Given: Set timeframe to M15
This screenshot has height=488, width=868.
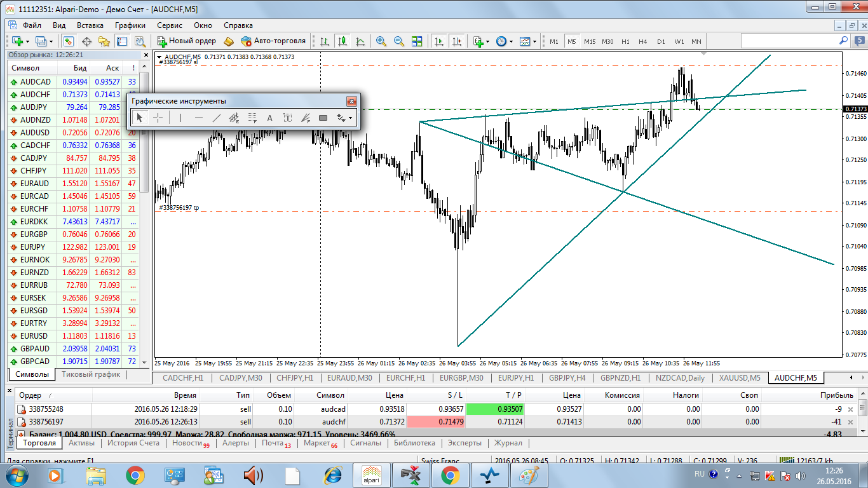Looking at the screenshot, I should (590, 41).
